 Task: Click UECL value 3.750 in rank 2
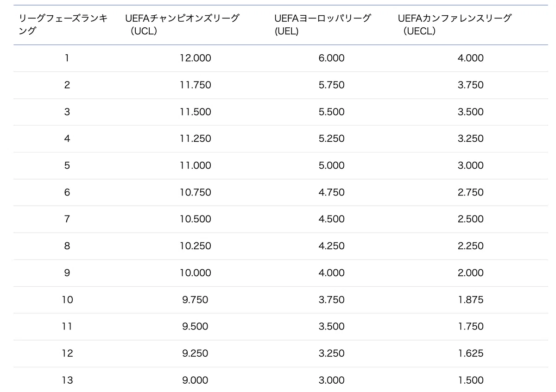click(x=471, y=85)
